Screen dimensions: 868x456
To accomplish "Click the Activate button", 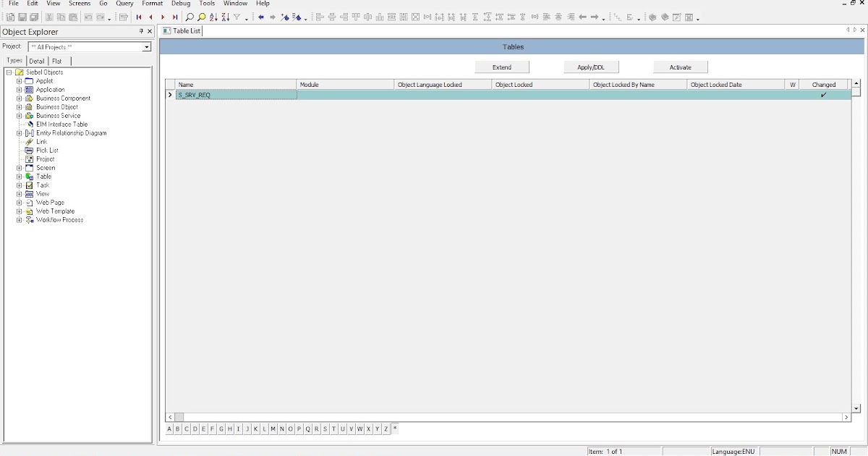I will click(680, 67).
